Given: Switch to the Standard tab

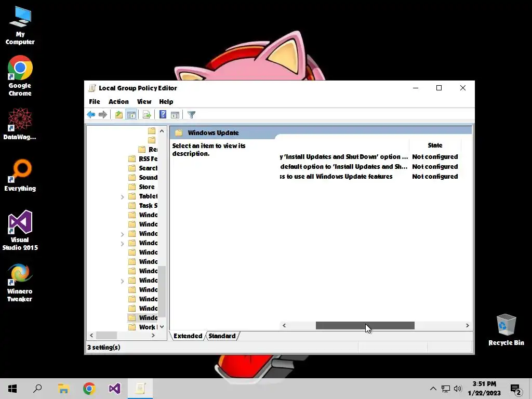Looking at the screenshot, I should point(222,336).
